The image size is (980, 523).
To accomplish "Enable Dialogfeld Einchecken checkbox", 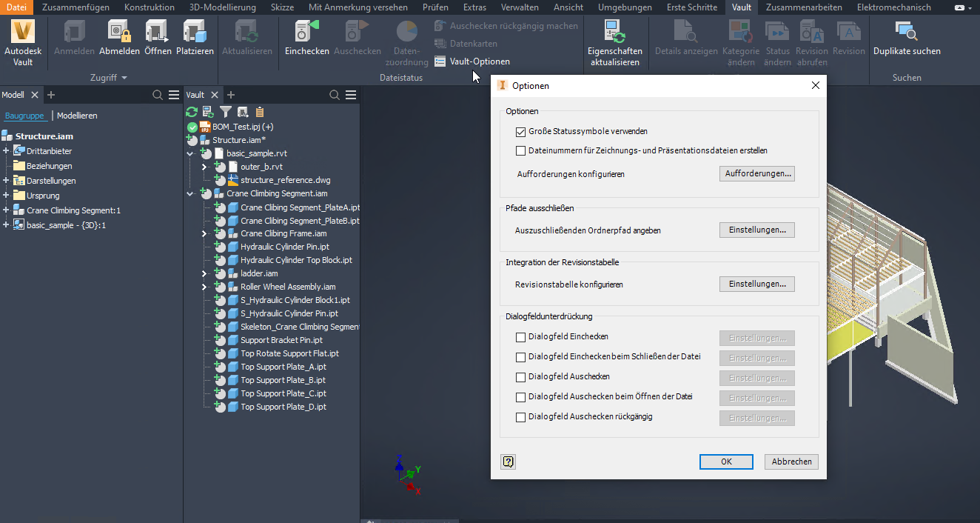I will point(521,337).
